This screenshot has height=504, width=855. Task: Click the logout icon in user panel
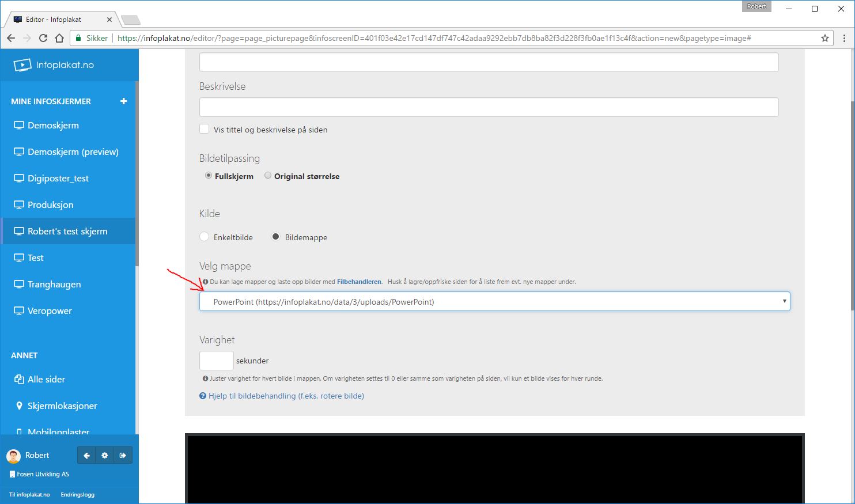point(123,456)
